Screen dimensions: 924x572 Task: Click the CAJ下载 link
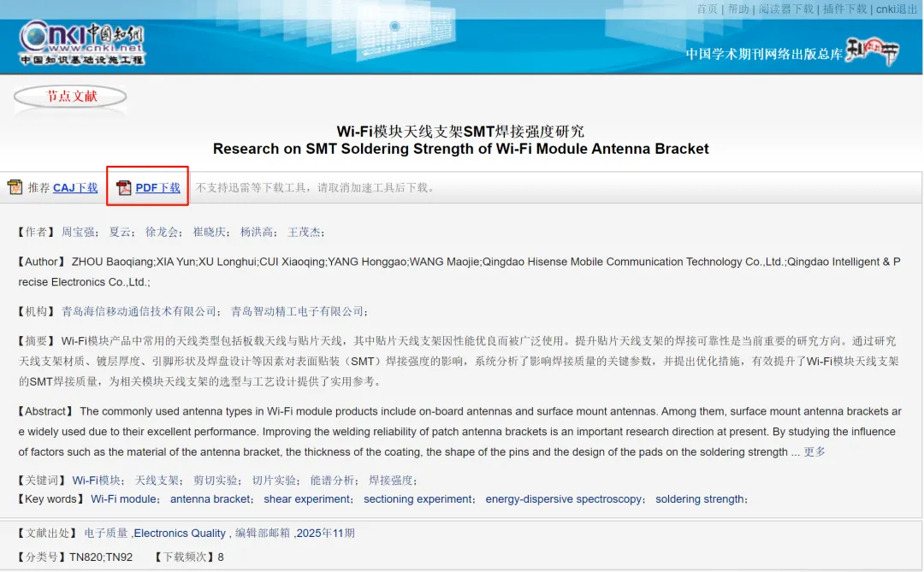pyautogui.click(x=75, y=188)
